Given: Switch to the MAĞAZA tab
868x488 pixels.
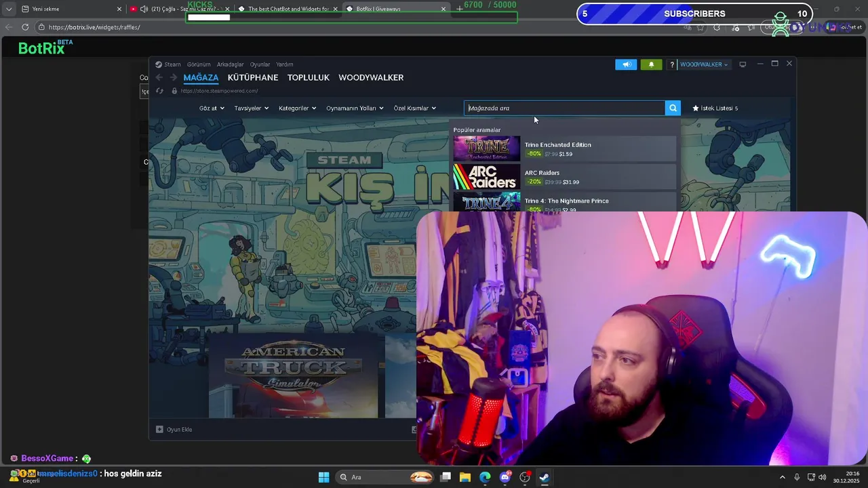Looking at the screenshot, I should pos(201,78).
